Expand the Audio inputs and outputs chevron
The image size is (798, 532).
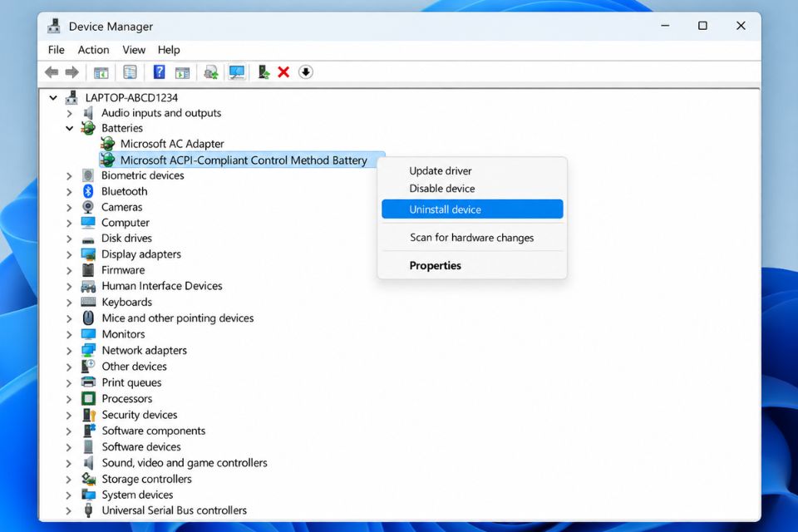pos(69,113)
